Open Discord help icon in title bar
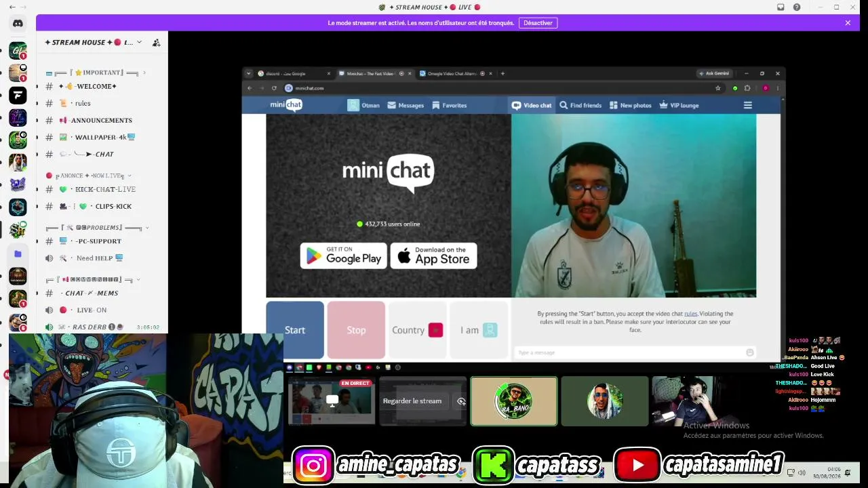Screen dimensions: 868x488 pyautogui.click(x=797, y=7)
